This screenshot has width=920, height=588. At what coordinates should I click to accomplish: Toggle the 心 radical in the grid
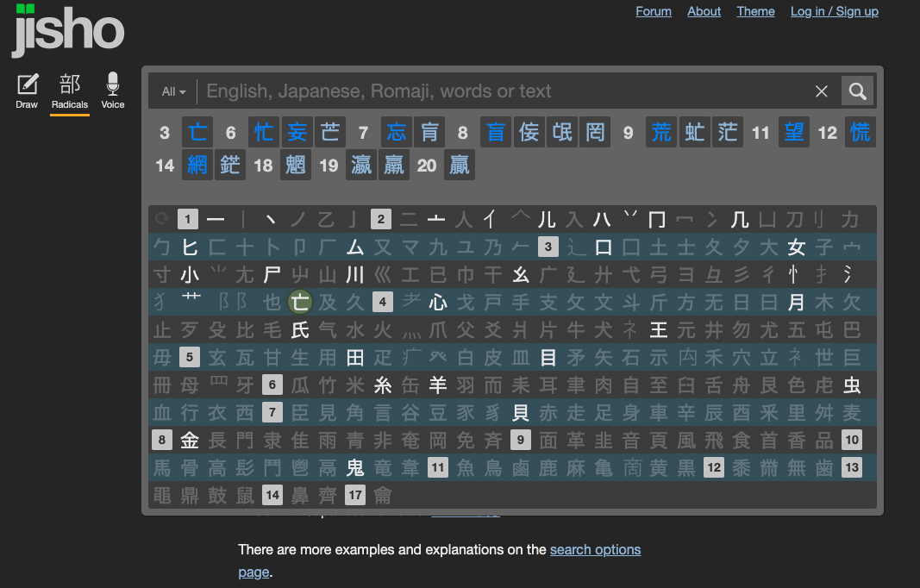tap(438, 302)
